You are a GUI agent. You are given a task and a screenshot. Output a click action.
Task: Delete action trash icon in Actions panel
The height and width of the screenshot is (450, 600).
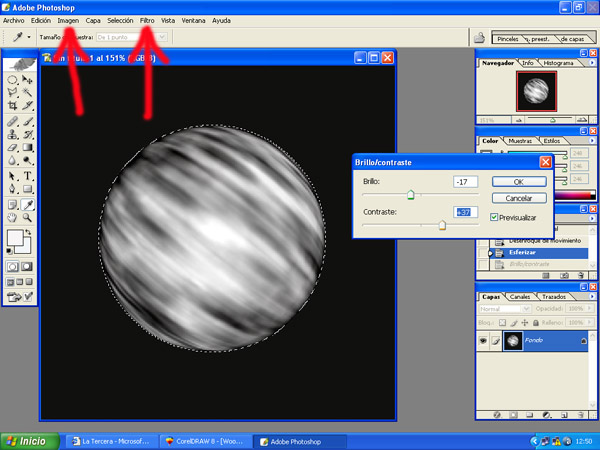580,275
